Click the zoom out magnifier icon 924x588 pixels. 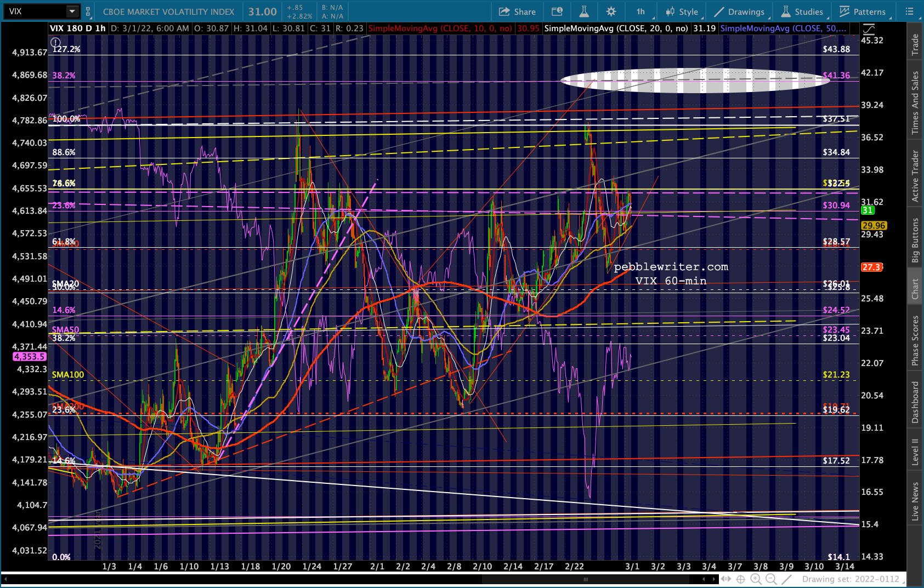771,579
